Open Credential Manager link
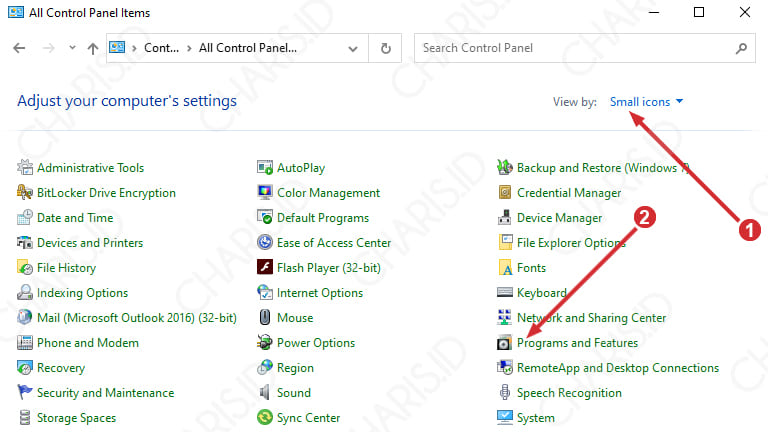The width and height of the screenshot is (768, 432). [569, 193]
